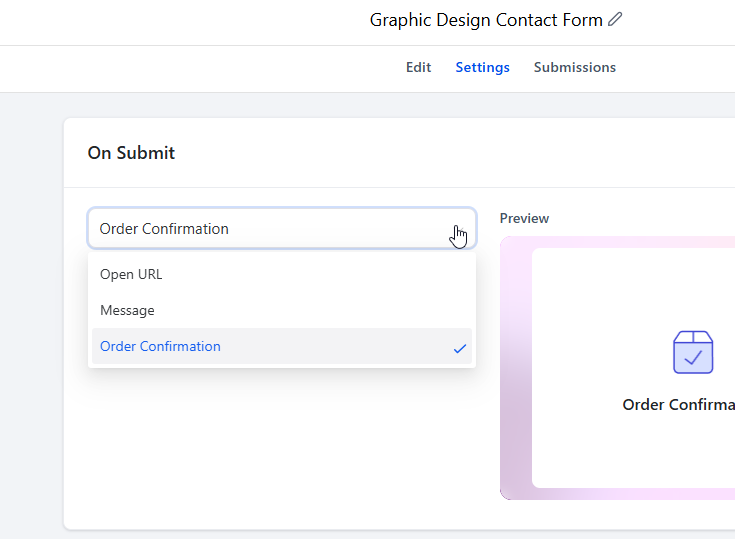The height and width of the screenshot is (539, 735).
Task: Click the On Submit section heading
Action: point(131,153)
